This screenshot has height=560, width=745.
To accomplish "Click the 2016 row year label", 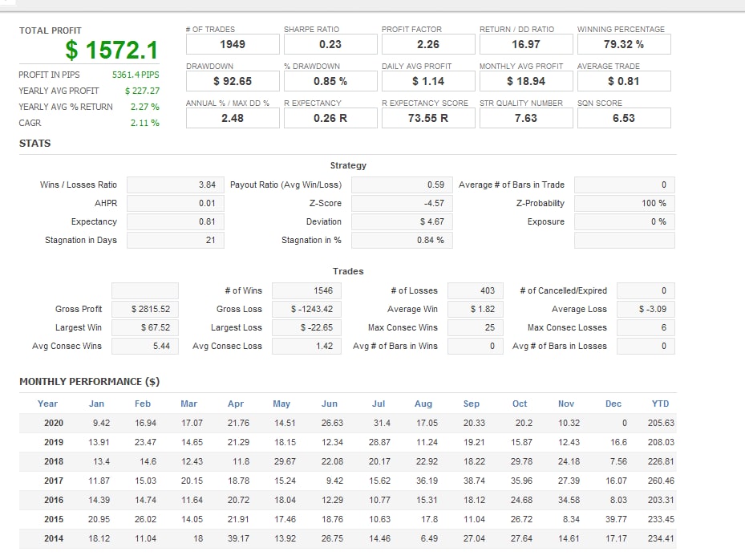I will pos(54,501).
